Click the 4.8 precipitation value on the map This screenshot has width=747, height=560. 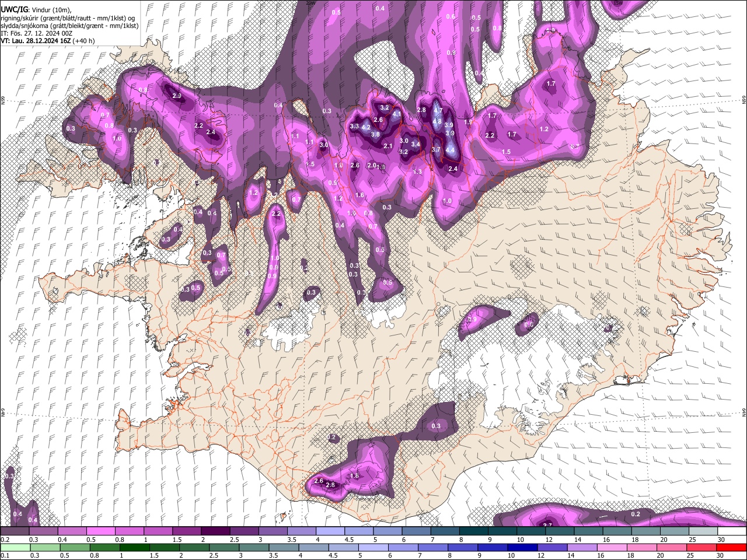point(437,121)
